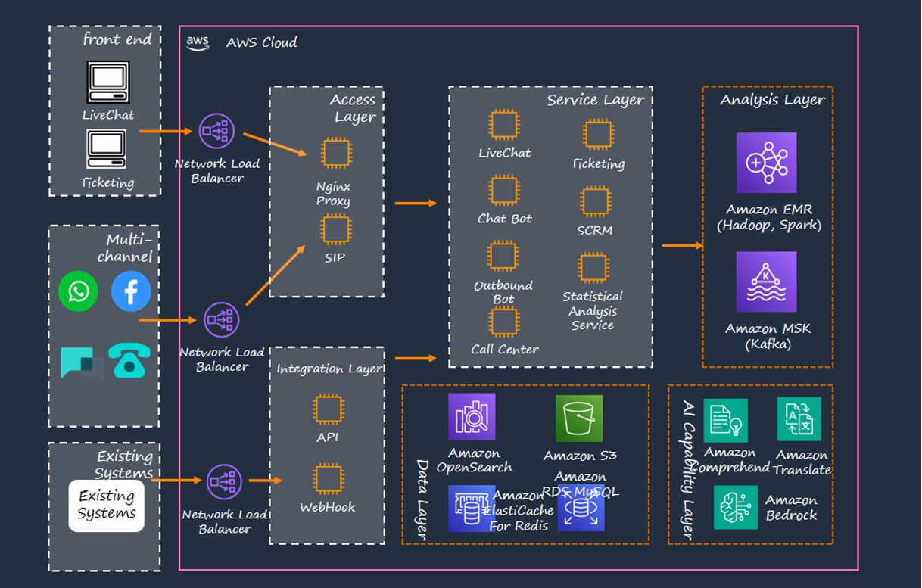Click the Ticketing service chip icon
This screenshot has width=922, height=588.
coord(598,135)
